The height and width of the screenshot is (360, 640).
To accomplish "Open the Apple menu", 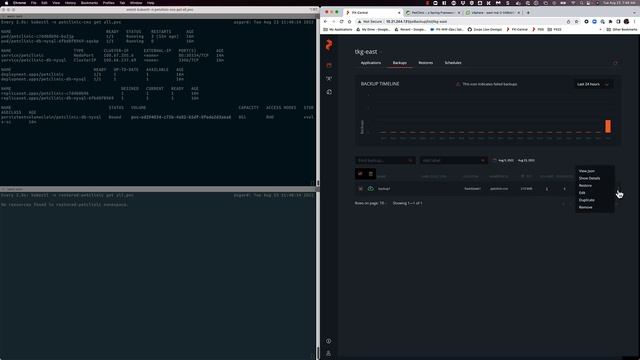I will (x=6, y=3).
